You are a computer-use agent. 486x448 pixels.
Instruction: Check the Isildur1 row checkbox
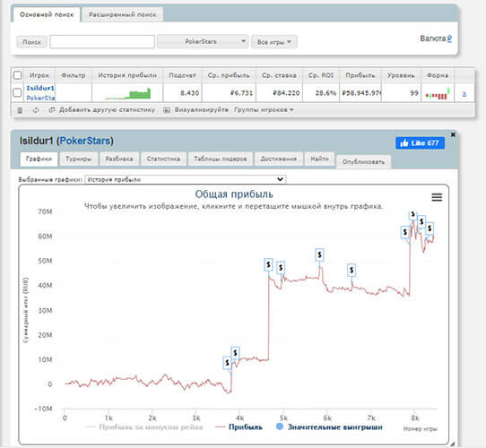coord(18,92)
